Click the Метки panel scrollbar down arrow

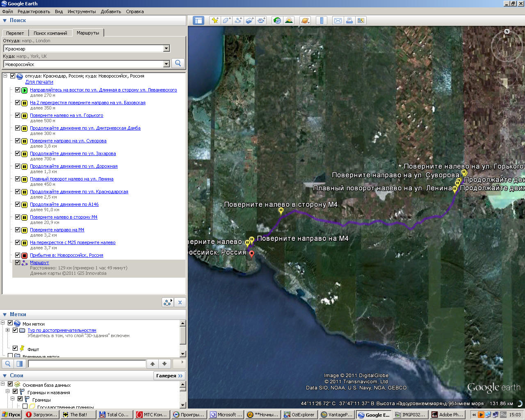183,354
